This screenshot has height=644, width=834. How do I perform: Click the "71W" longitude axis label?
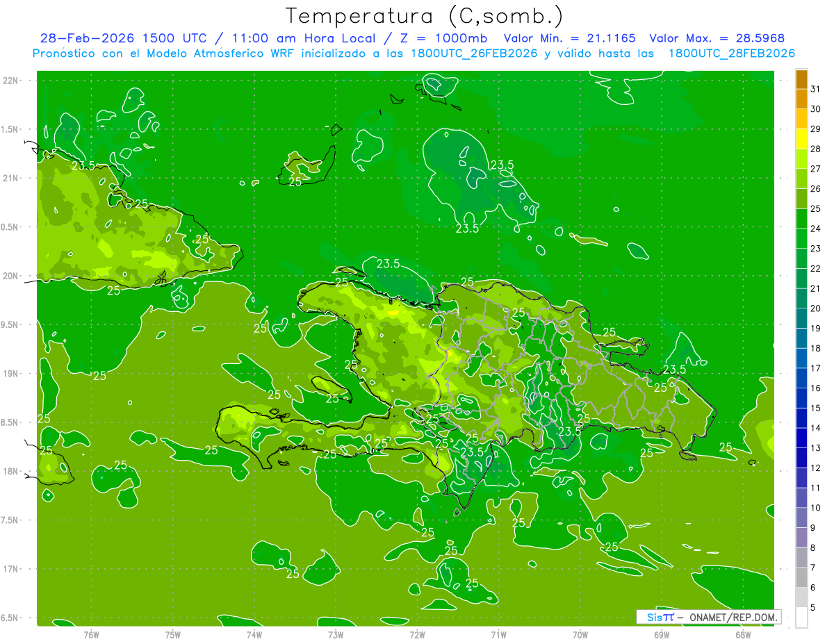498,634
